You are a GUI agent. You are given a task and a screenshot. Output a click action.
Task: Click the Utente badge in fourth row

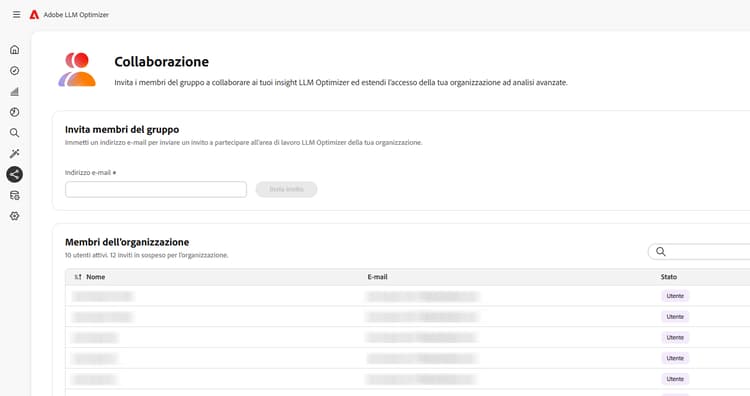pos(675,358)
